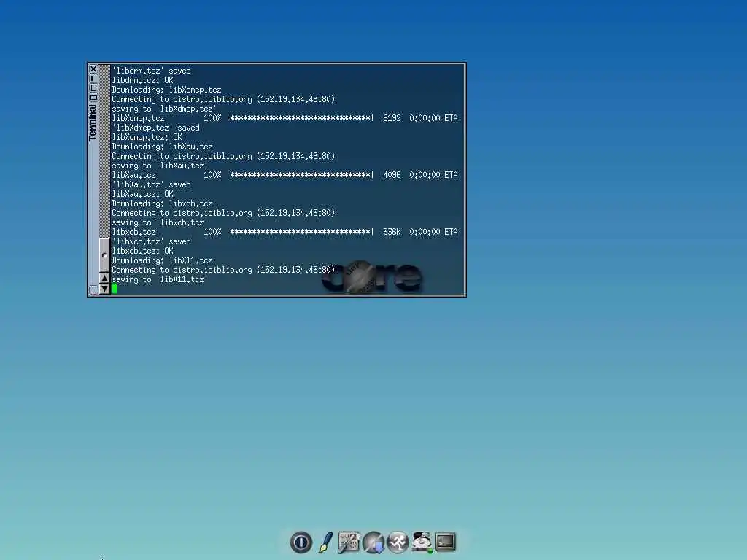This screenshot has width=747, height=560.
Task: Iconify the Terminal window with dash button
Action: 93,78
